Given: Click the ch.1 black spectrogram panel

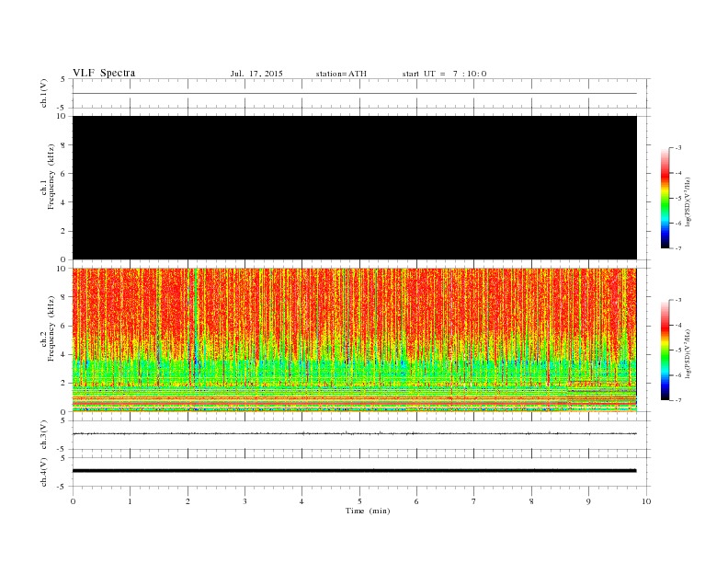Looking at the screenshot, I should coord(355,188).
